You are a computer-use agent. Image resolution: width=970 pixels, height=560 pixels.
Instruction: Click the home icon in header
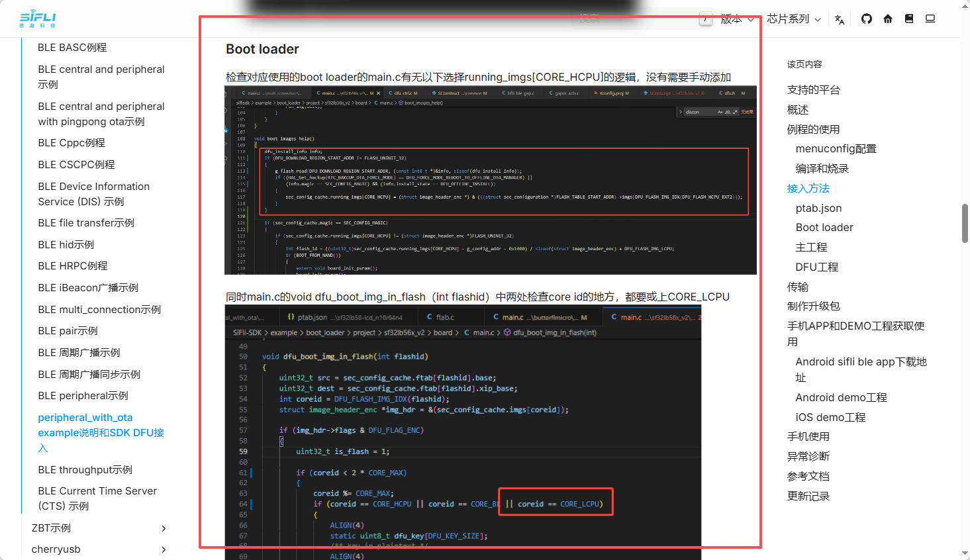click(888, 19)
